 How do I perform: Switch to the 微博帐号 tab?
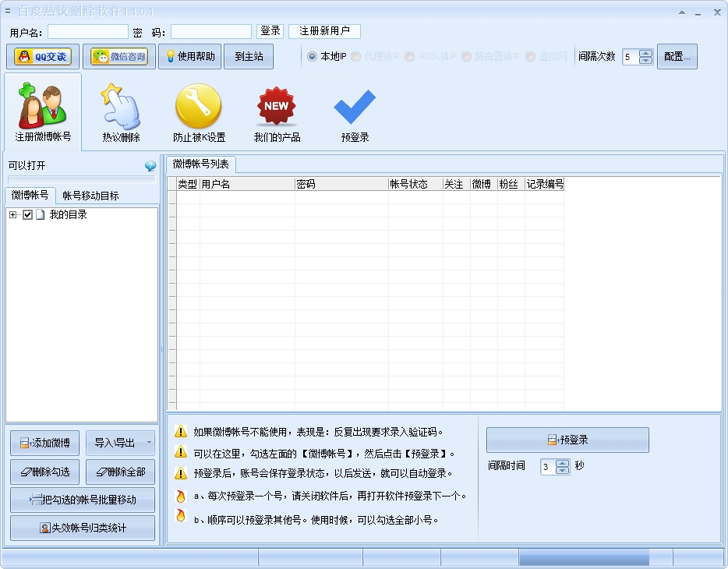tap(30, 195)
